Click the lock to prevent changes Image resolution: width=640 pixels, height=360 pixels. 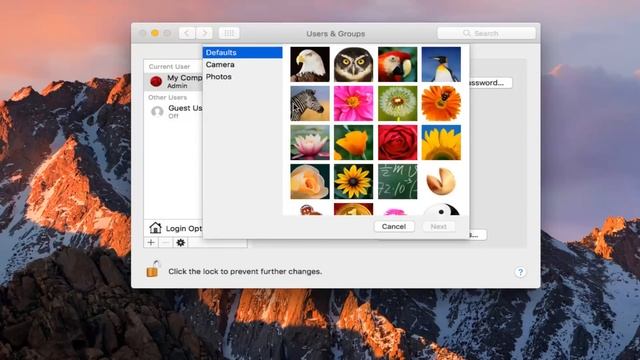153,269
